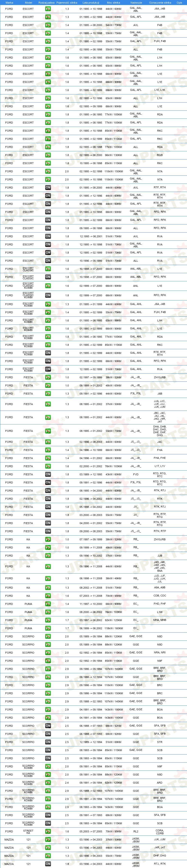Click the 12.1995 -> 06.2001 production years cell
The width and height of the screenshot is (187, 868).
pyautogui.click(x=91, y=236)
